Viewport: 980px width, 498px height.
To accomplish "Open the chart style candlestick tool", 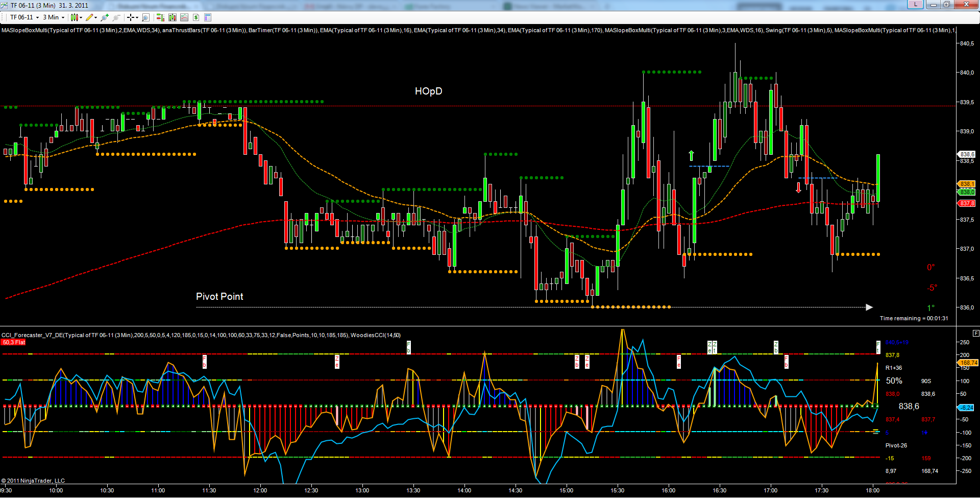I will (75, 17).
